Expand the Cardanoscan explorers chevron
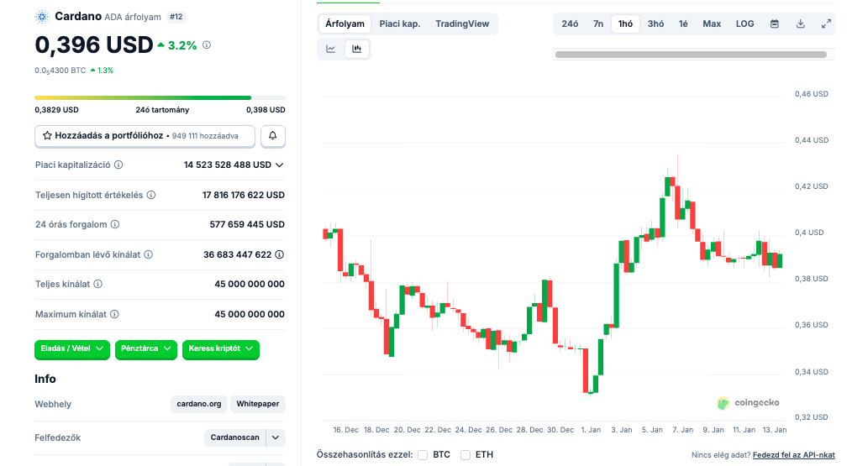 pos(276,437)
